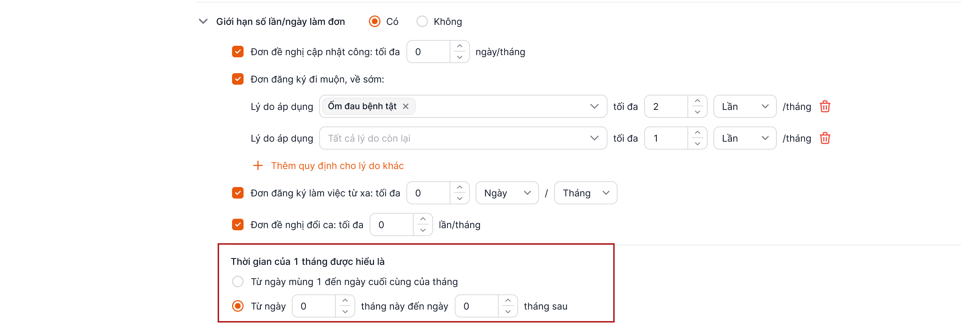980x329 pixels.
Task: Open Tất cả lý do còn lại dropdown
Action: click(x=463, y=138)
